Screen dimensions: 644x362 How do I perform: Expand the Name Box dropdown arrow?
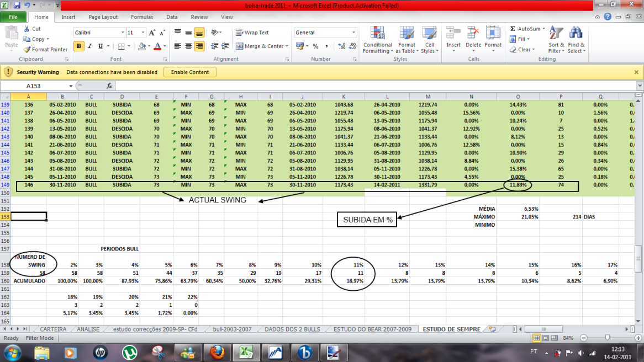coord(71,86)
